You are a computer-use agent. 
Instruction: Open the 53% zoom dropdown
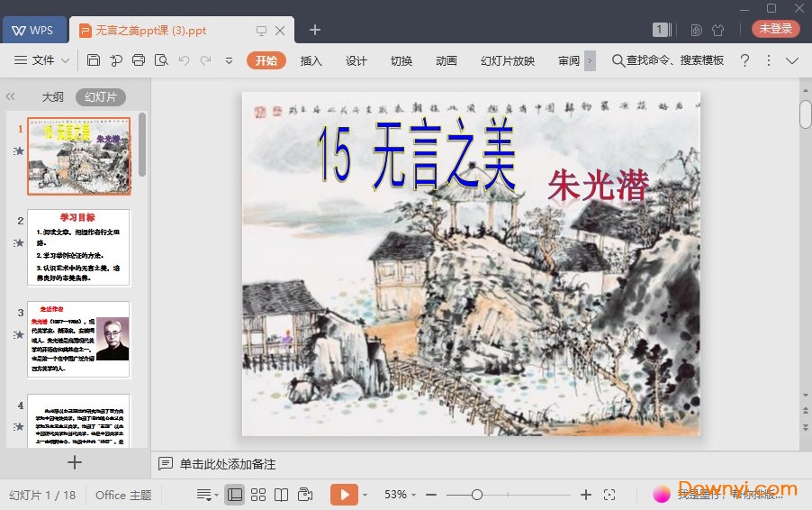tap(400, 495)
